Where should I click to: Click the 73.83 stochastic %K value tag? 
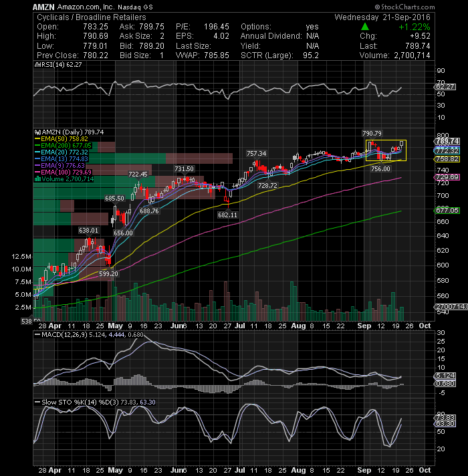[445, 418]
